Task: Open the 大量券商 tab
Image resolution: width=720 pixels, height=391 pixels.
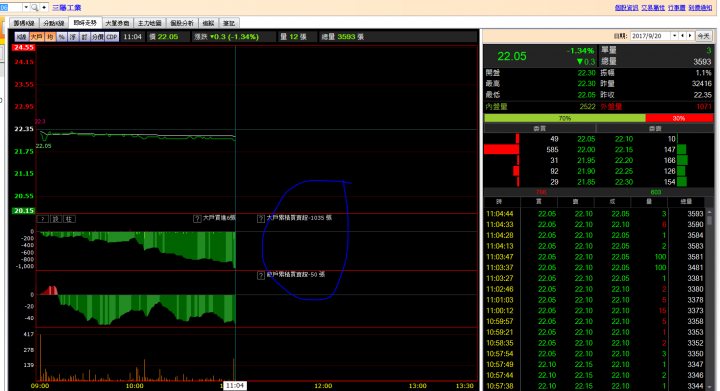Action: (x=117, y=23)
